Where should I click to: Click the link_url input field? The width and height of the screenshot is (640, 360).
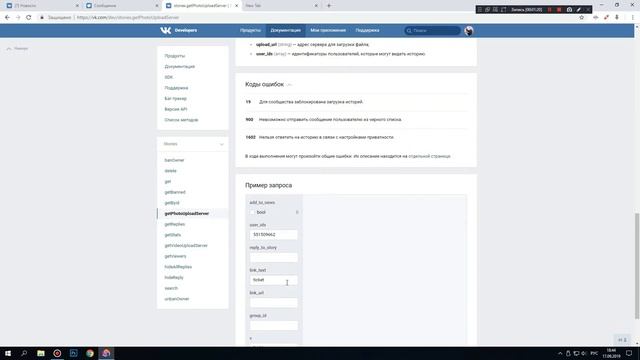click(273, 303)
